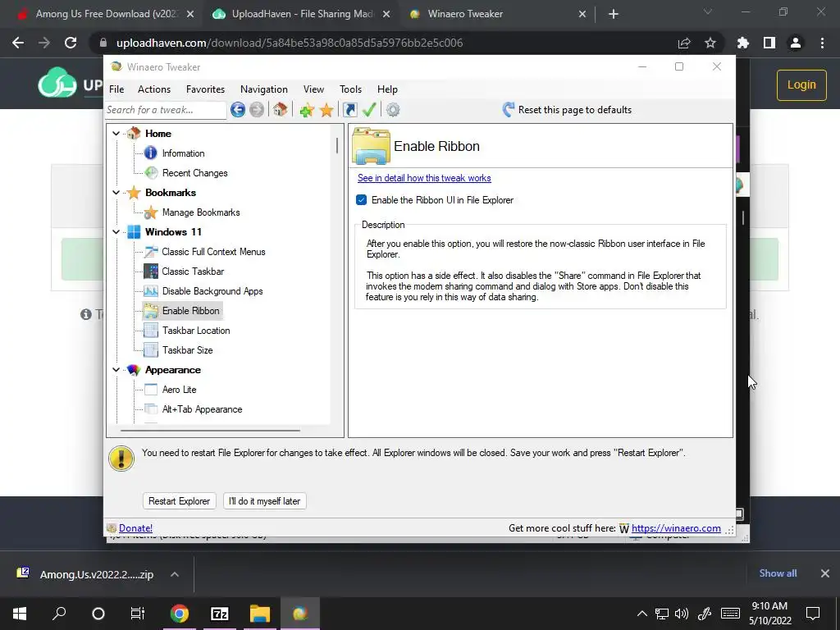Open the Tools menu
The width and height of the screenshot is (840, 630).
(x=350, y=89)
